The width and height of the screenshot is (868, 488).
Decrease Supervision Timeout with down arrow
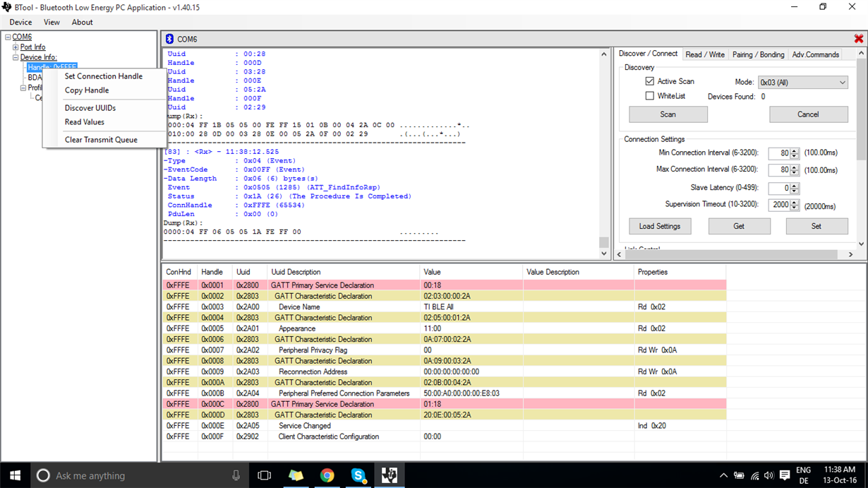795,208
